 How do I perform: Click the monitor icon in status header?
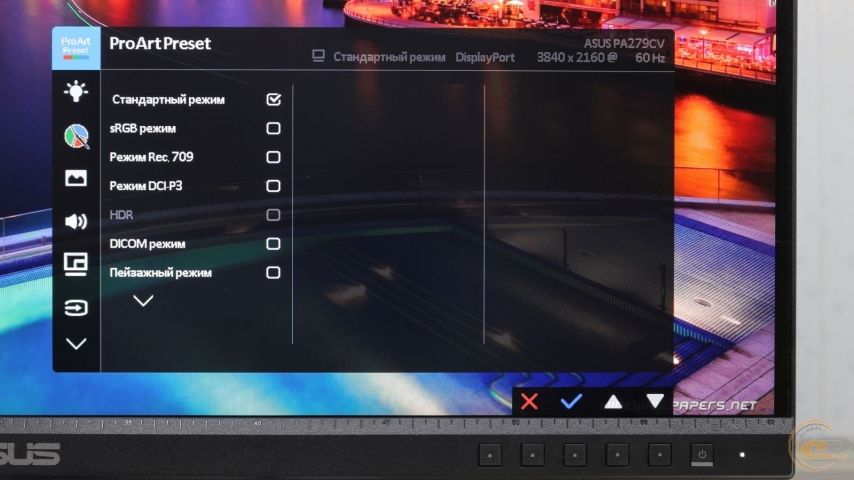(x=319, y=56)
